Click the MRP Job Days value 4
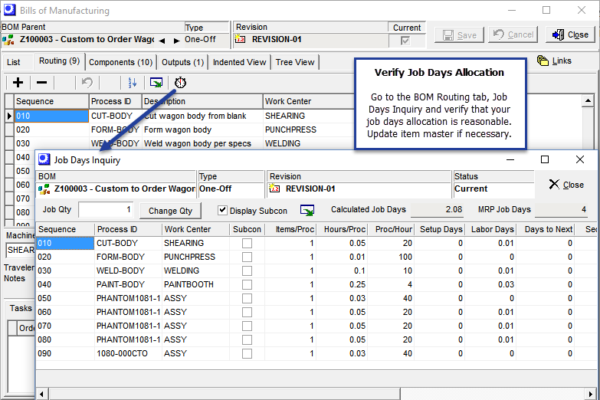This screenshot has width=600, height=400. (x=561, y=209)
